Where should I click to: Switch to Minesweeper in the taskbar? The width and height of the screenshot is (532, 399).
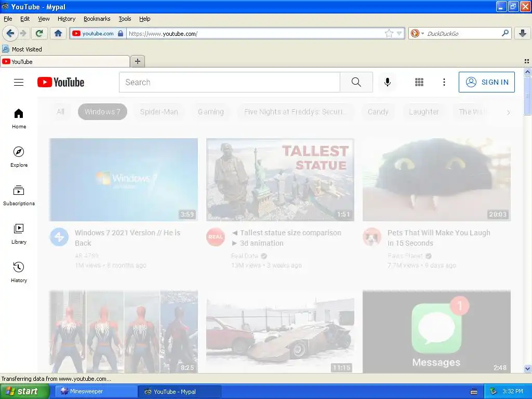tap(96, 391)
